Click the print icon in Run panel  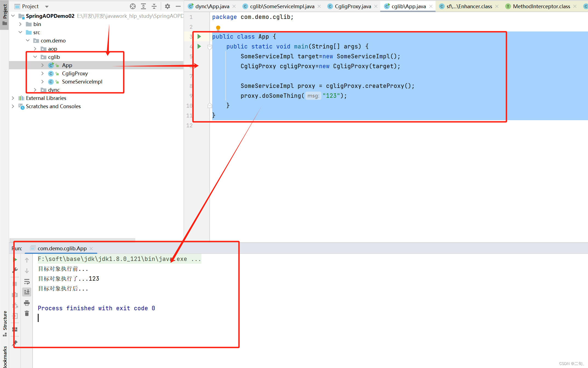[x=27, y=303]
